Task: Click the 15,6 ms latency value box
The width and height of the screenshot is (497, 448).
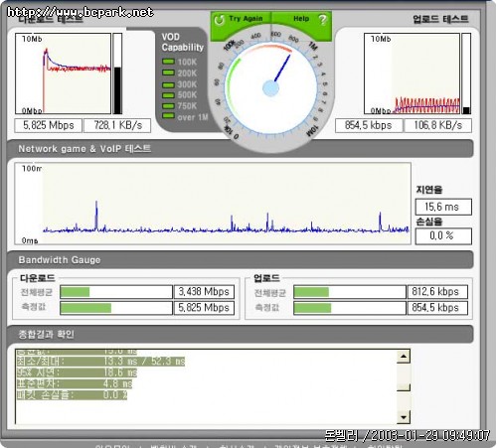Action: (x=443, y=207)
